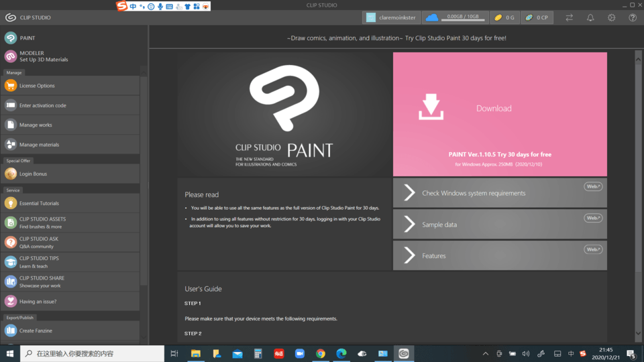Open Manage works
The image size is (644, 362).
click(70, 125)
